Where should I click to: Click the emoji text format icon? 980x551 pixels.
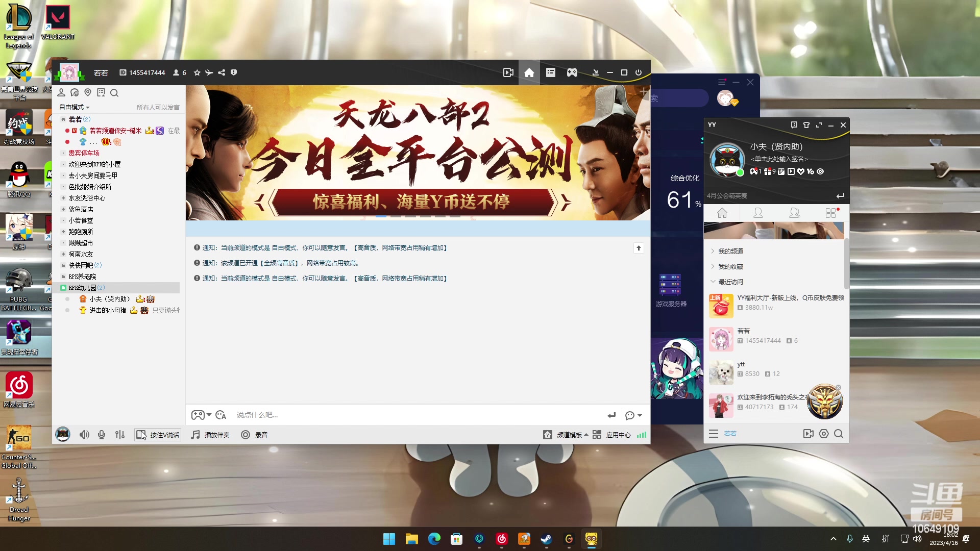click(221, 415)
